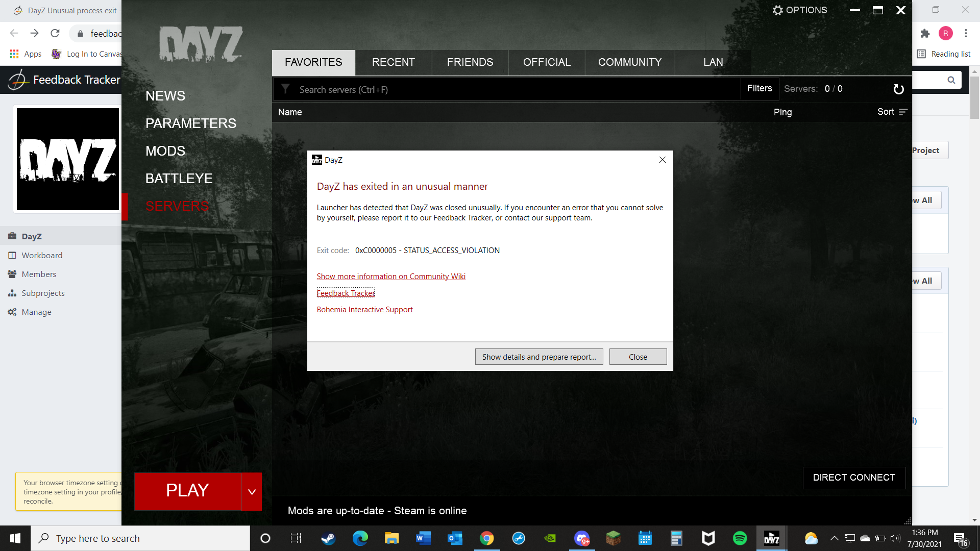The width and height of the screenshot is (980, 551).
Task: Open Chrome profile avatar R
Action: pos(945,34)
